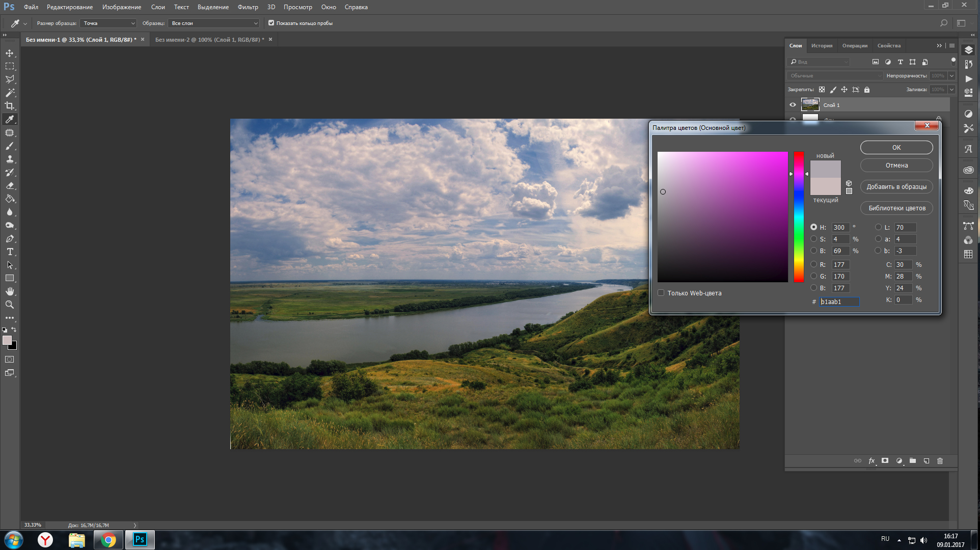Confirm color with OK button
The image size is (980, 550).
896,147
